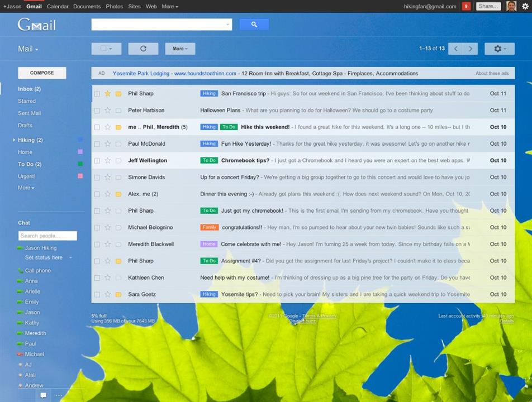Unstar the San Francisco trip email
The image size is (532, 402).
coord(107,94)
